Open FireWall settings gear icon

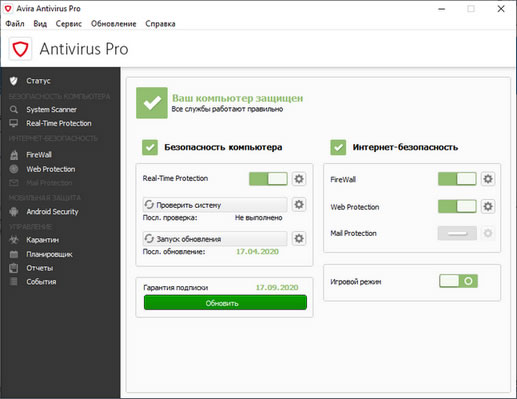[x=488, y=179]
